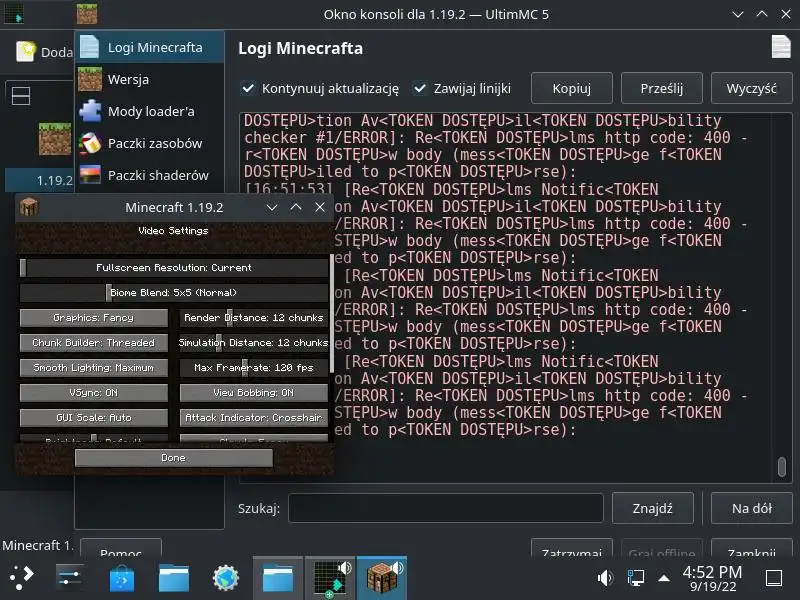Open the Mody loader'a page
Image resolution: width=800 pixels, height=600 pixels.
tap(150, 111)
